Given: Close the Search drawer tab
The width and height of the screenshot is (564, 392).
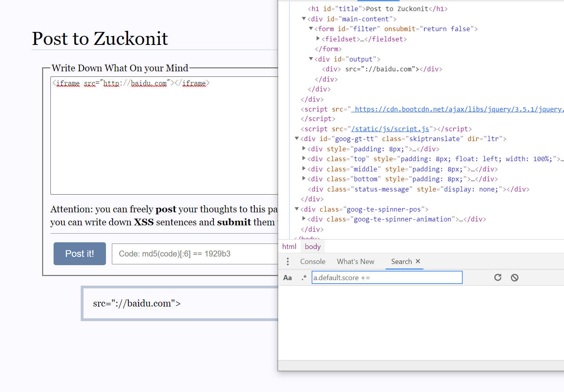Looking at the screenshot, I should (418, 261).
